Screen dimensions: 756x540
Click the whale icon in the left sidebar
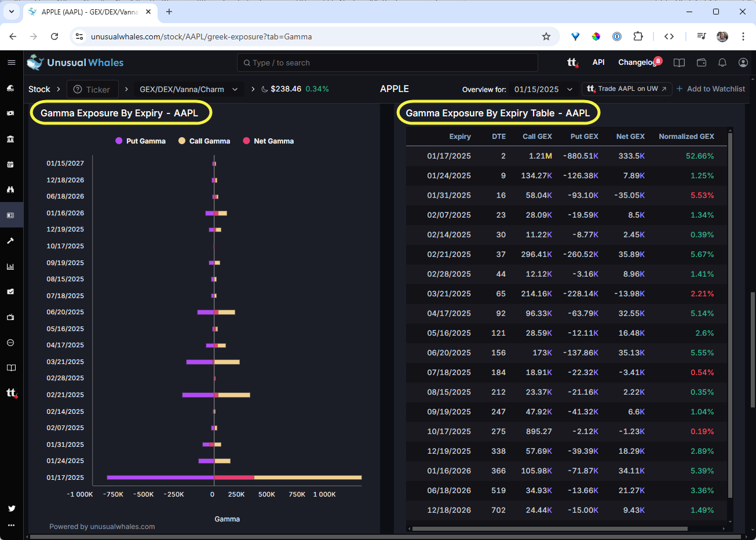point(10,88)
